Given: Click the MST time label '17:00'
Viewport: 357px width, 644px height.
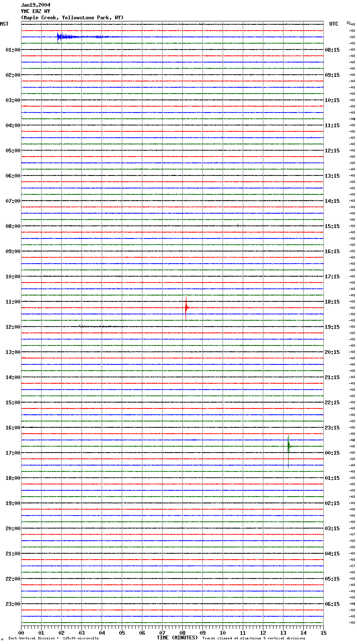Looking at the screenshot, I should pyautogui.click(x=13, y=453).
